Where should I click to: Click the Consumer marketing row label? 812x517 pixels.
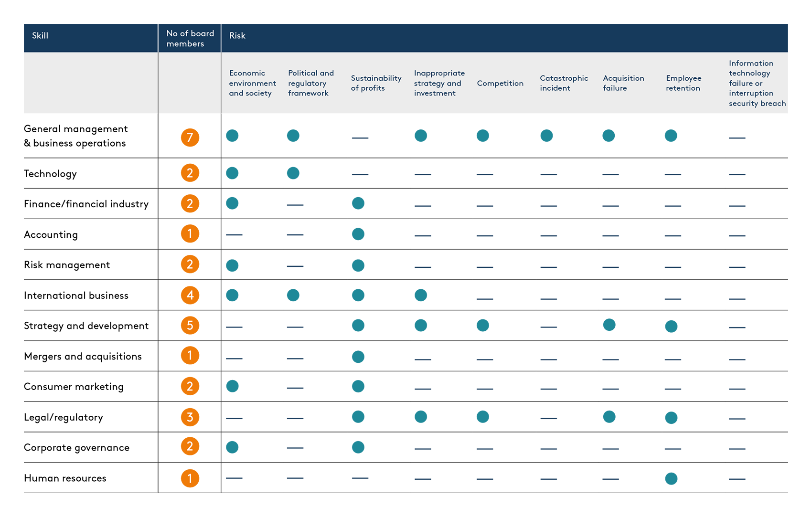click(74, 387)
